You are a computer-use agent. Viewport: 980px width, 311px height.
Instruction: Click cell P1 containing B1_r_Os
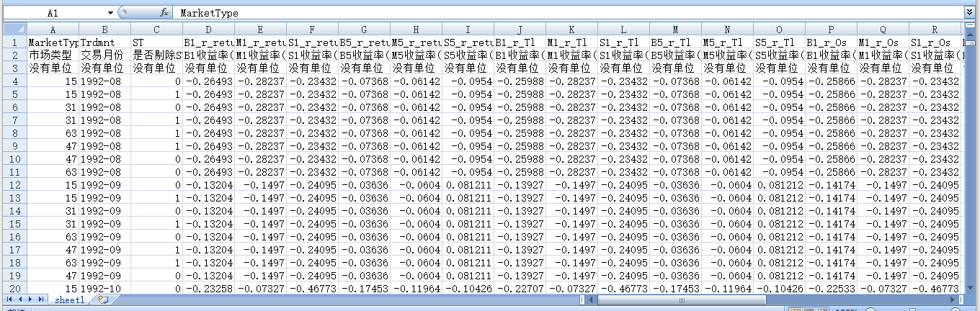pyautogui.click(x=831, y=42)
